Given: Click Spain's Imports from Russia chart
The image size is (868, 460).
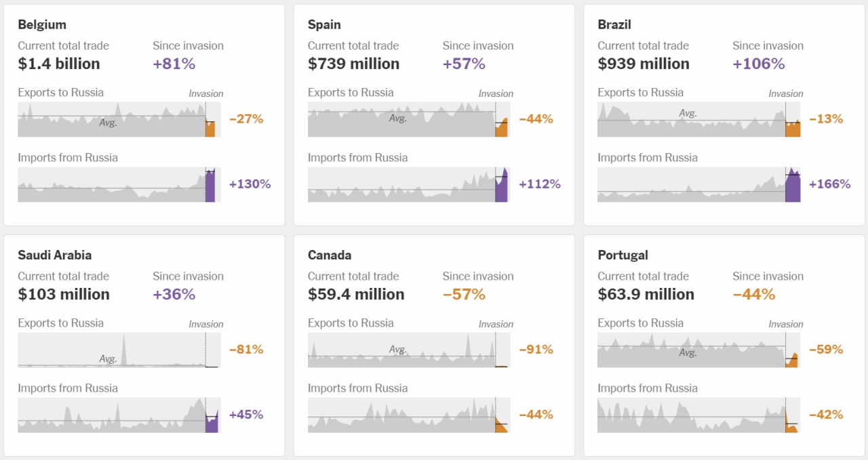Looking at the screenshot, I should tap(406, 185).
